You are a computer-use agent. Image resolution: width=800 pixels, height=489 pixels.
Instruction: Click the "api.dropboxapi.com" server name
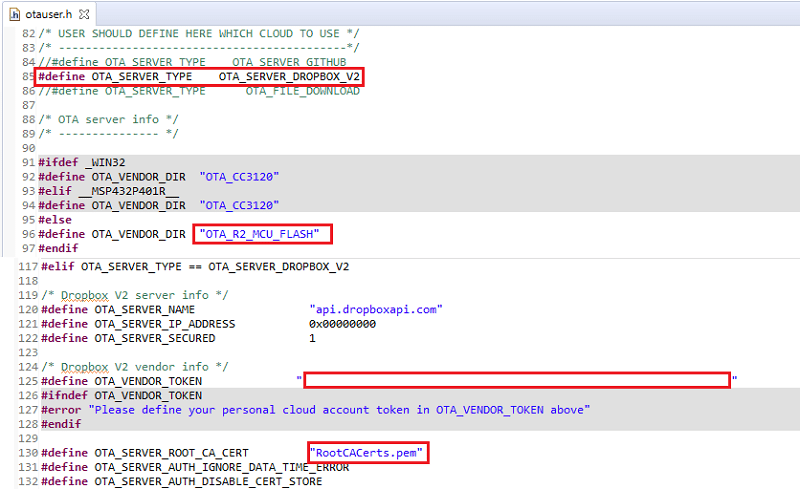click(375, 309)
